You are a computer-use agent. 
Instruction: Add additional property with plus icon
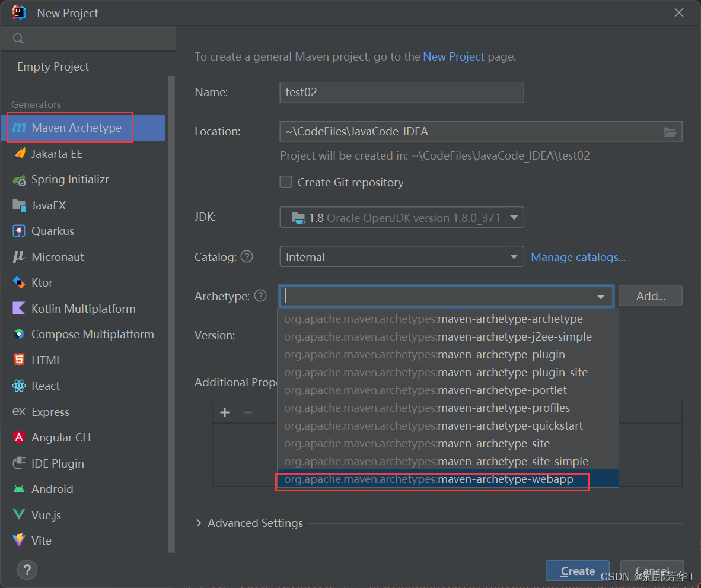coord(225,412)
